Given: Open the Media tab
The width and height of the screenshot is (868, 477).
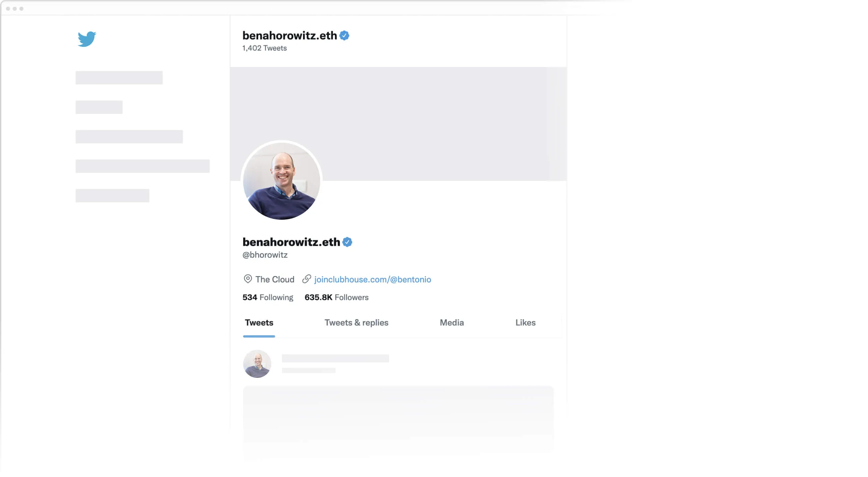Looking at the screenshot, I should 452,323.
